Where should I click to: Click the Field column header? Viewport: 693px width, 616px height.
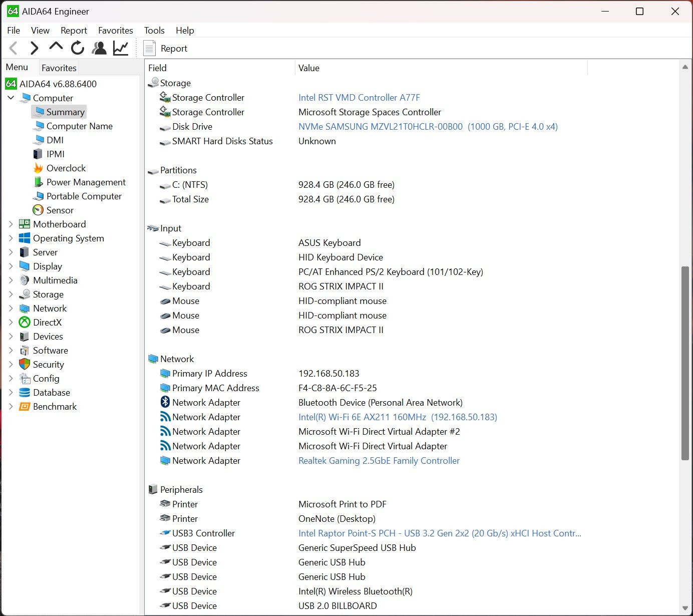(220, 68)
